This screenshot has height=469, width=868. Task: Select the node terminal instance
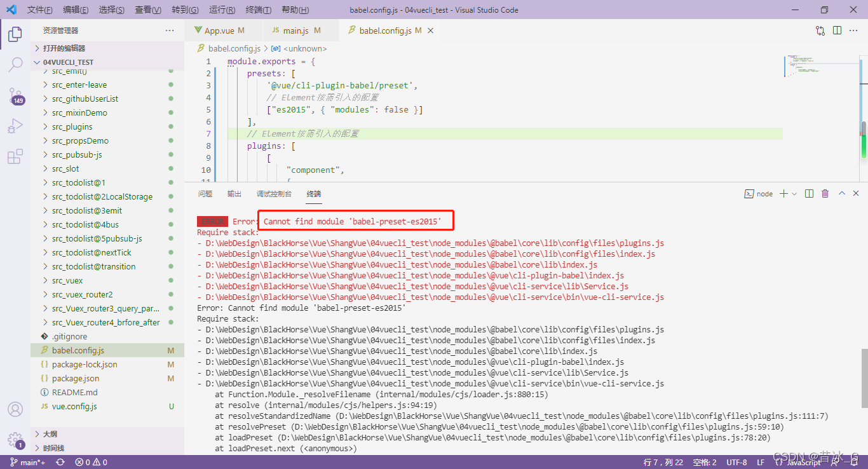(x=759, y=194)
